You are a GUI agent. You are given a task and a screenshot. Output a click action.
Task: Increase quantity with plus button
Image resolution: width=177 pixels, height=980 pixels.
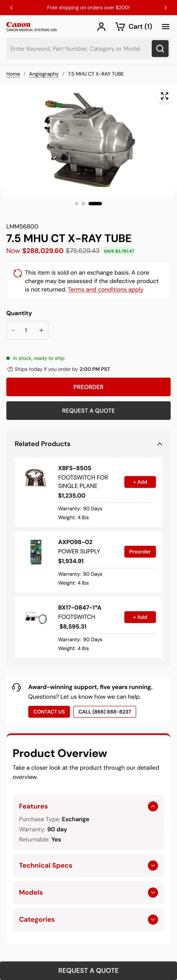(41, 330)
